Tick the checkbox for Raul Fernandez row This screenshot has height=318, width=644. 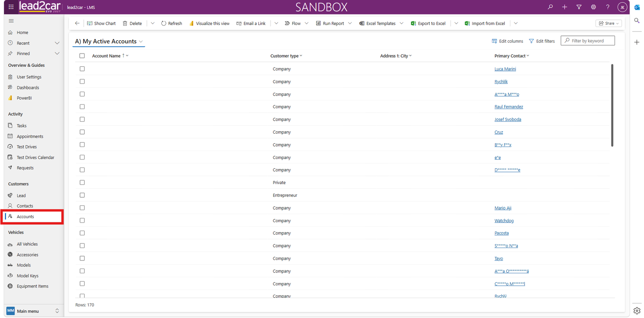click(x=82, y=107)
